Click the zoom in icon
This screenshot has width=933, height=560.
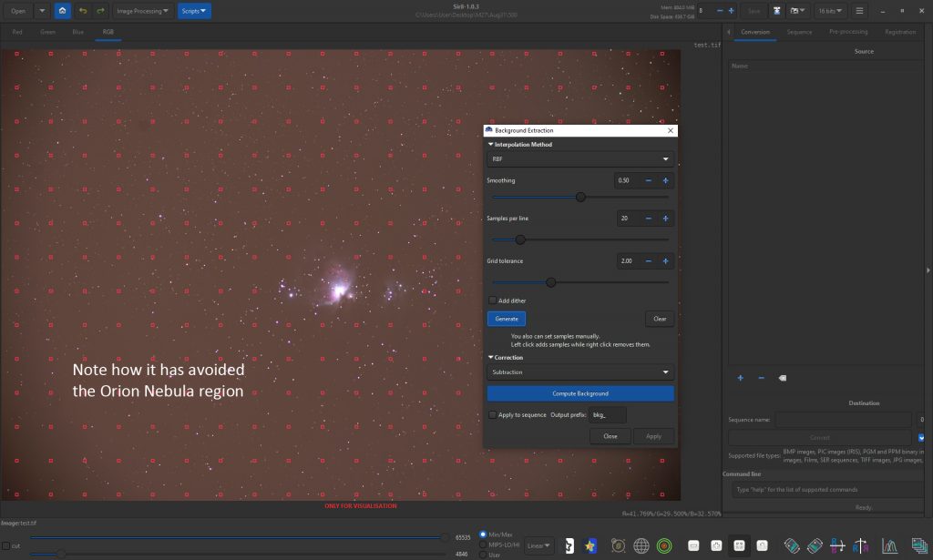[716, 545]
